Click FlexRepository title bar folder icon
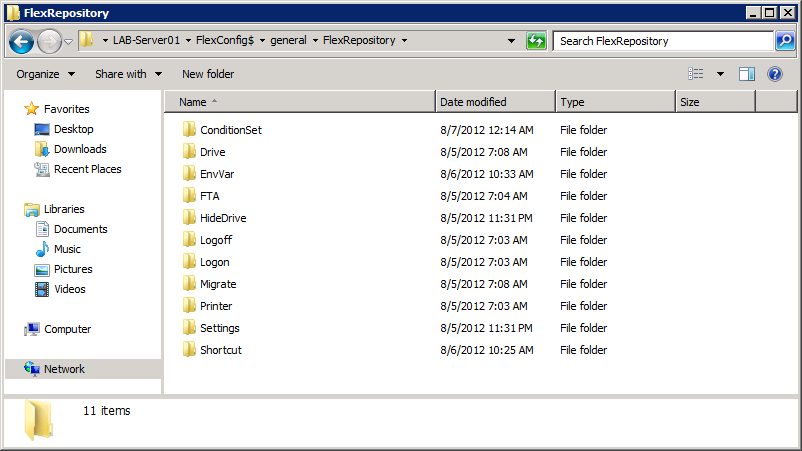The image size is (802, 451). click(x=13, y=13)
